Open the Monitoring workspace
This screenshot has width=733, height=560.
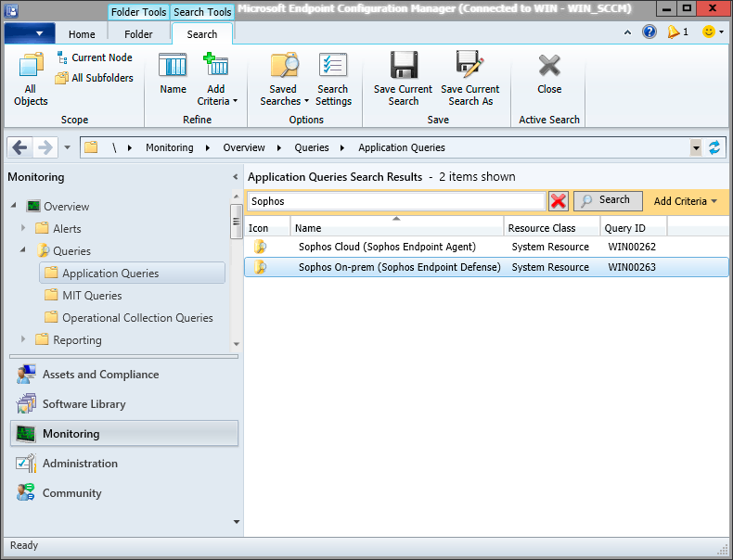coord(124,433)
